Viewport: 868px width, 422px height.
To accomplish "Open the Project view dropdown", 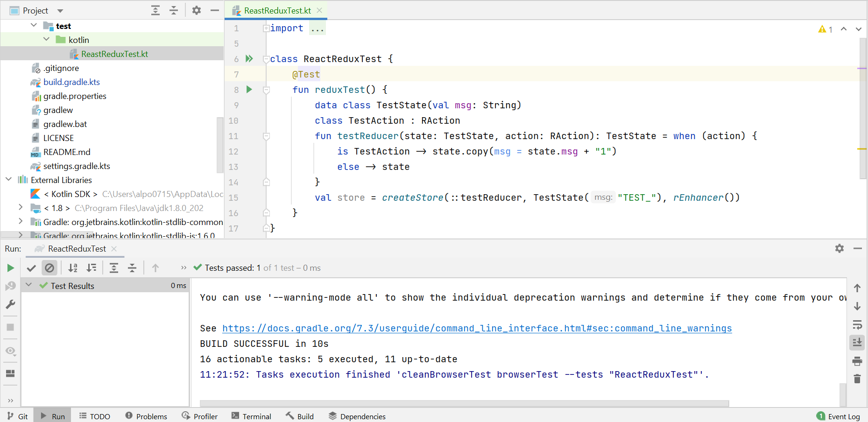I will tap(60, 11).
